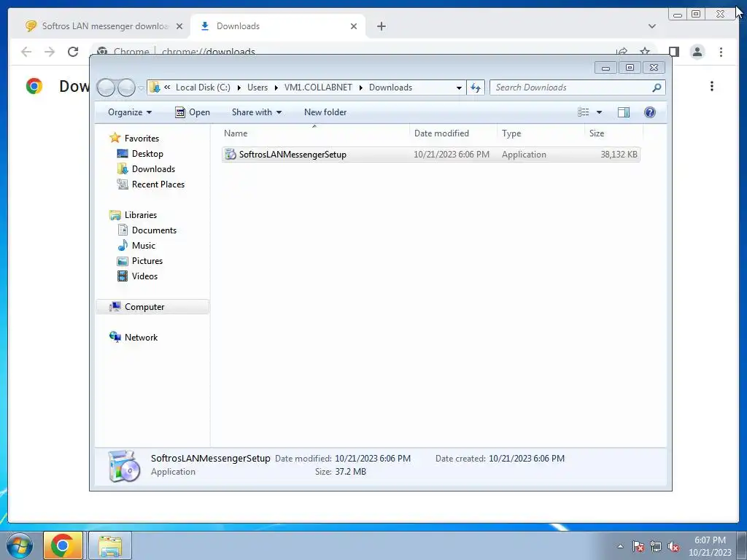Select SoftrosLANMessengerSetup file row
Screen dimensions: 747x560
click(430, 155)
